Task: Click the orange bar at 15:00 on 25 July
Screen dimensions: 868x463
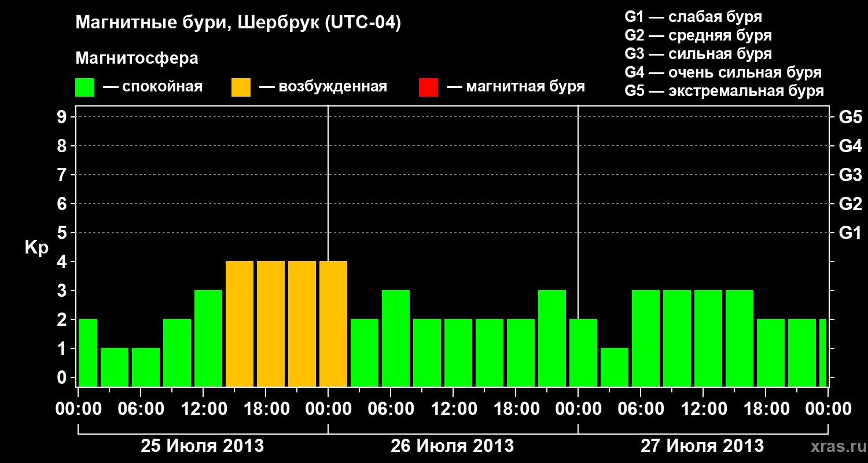Action: (x=240, y=324)
